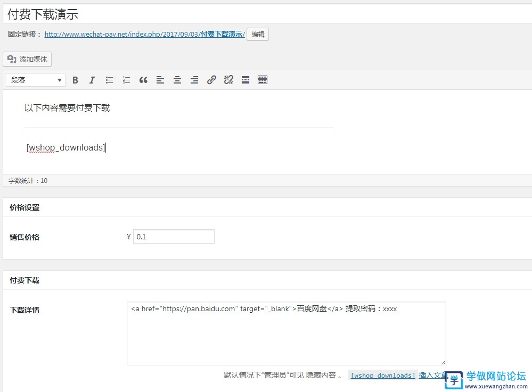Click the 插入文章 insert link
The image size is (532, 392).
click(x=432, y=375)
